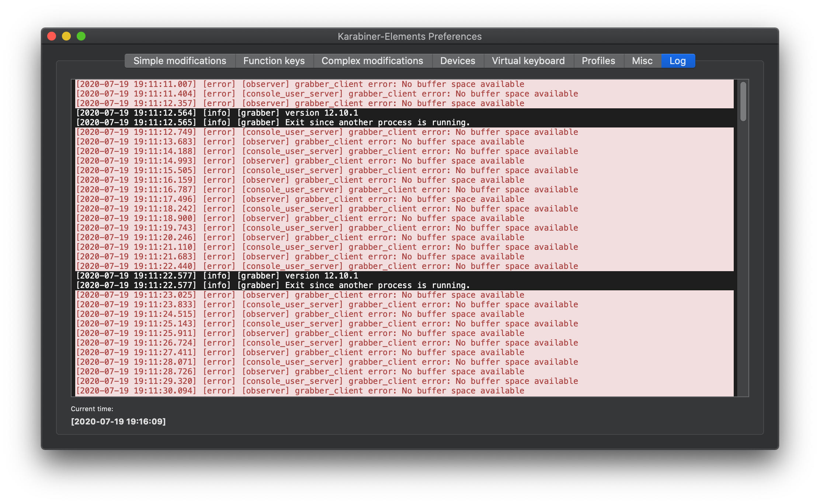Click the current time value text
Viewport: 820px width, 504px height.
[118, 421]
